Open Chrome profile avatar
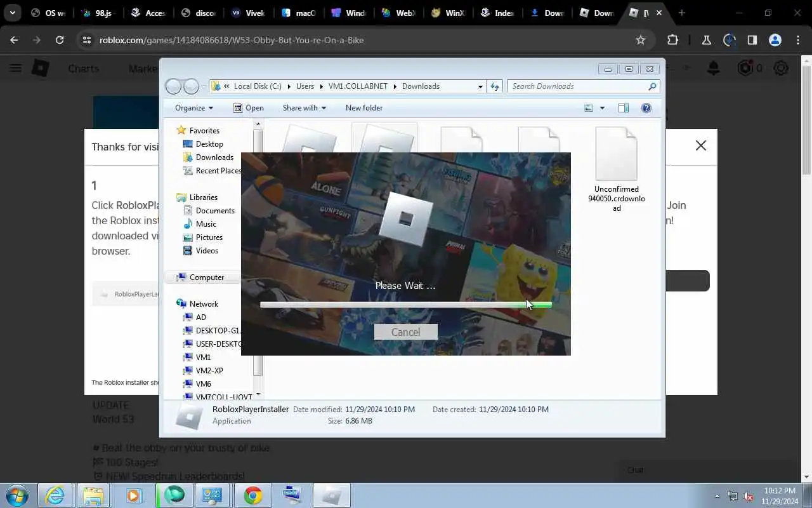Screen dimensions: 812x508 [x=775, y=40]
